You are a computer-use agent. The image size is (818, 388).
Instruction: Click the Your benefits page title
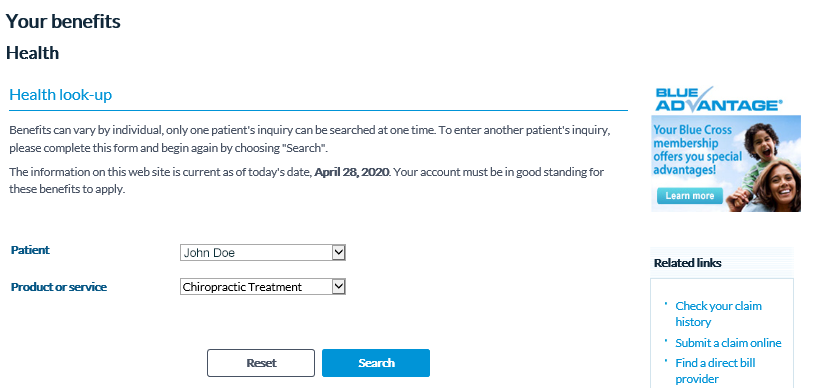[63, 21]
